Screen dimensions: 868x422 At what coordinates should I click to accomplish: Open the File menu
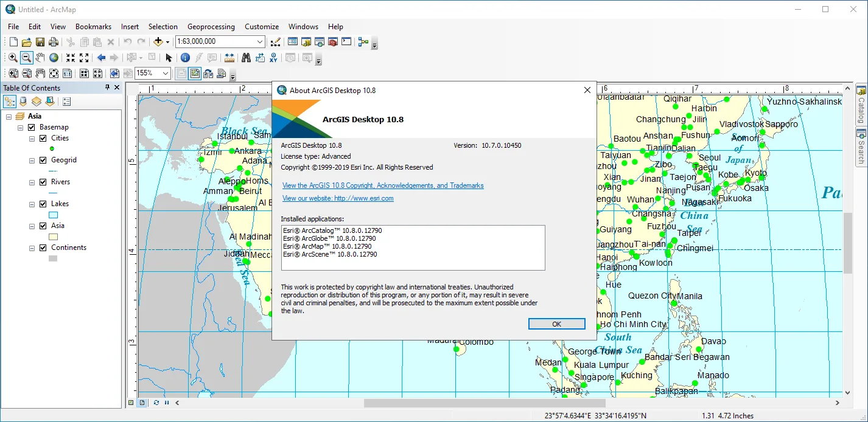coord(13,27)
